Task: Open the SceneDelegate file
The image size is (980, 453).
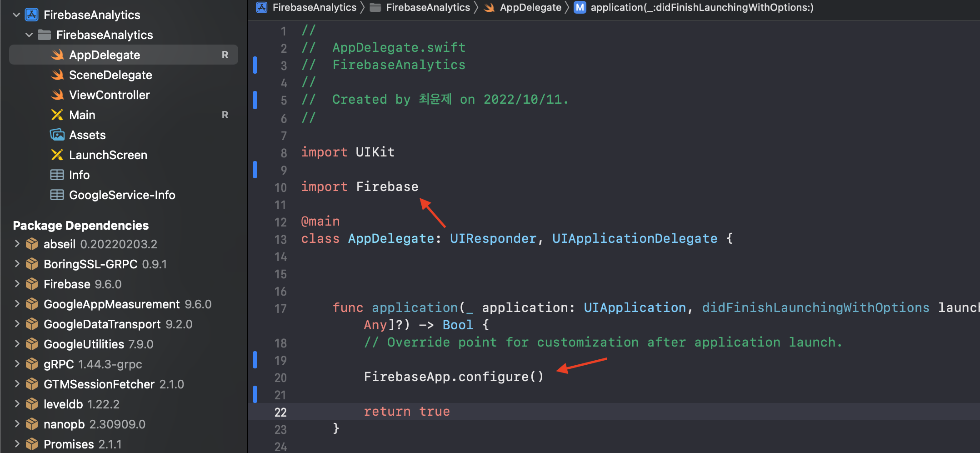Action: tap(110, 75)
